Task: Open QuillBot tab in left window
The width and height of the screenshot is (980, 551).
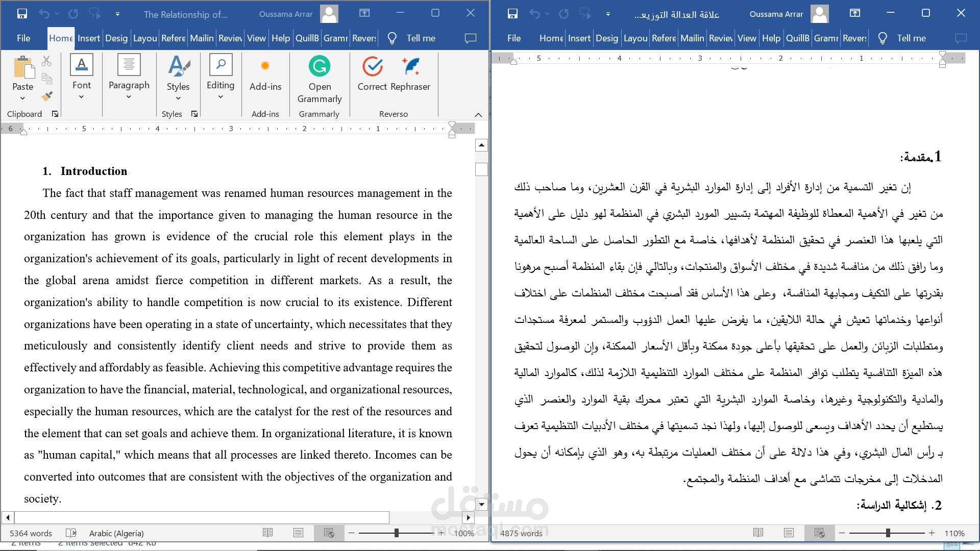Action: (x=307, y=38)
